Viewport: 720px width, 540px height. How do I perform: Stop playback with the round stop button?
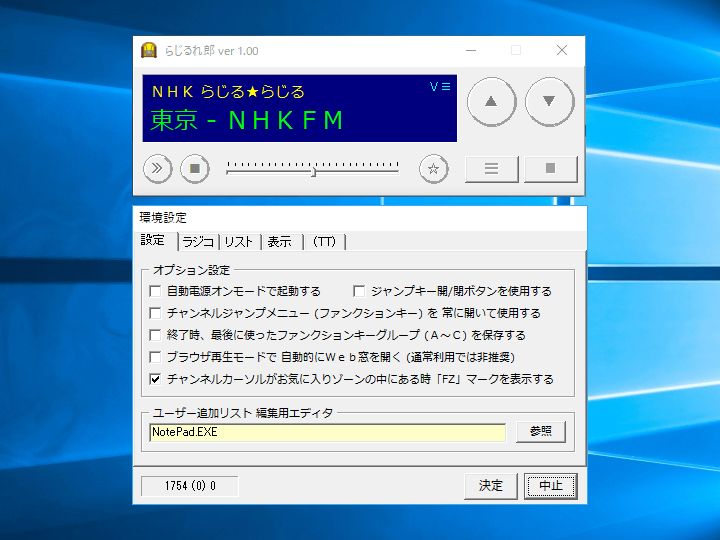195,169
